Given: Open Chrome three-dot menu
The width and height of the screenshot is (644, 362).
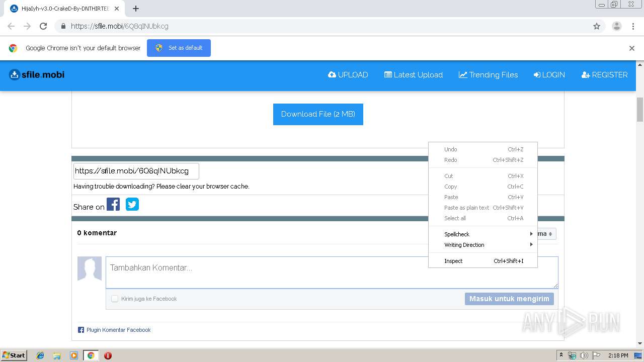Looking at the screenshot, I should coord(633,26).
